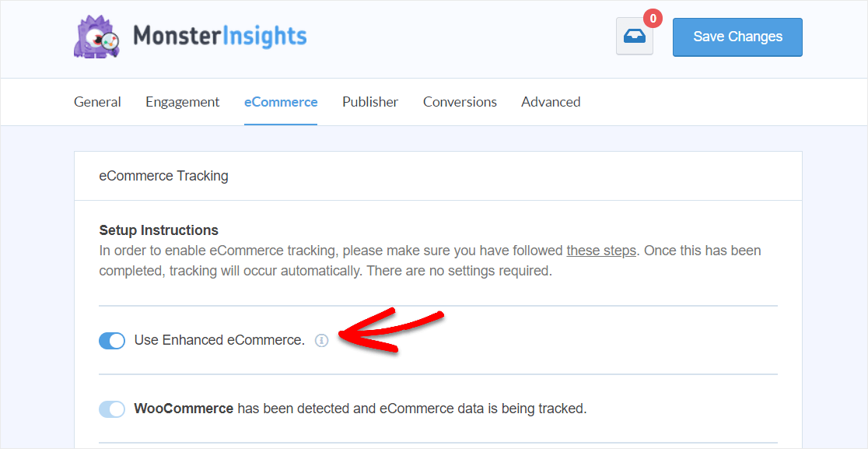Click the Use Enhanced eCommerce label
The width and height of the screenshot is (868, 449).
[x=219, y=340]
